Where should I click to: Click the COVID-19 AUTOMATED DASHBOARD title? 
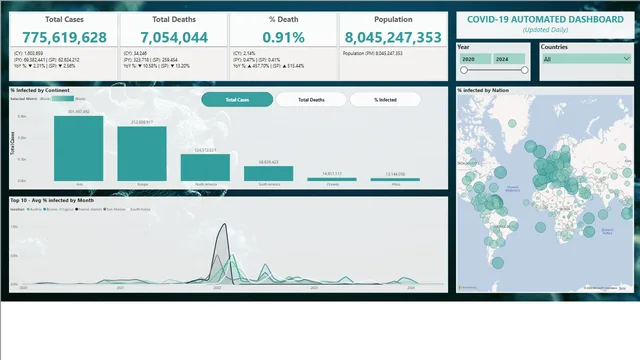point(545,19)
